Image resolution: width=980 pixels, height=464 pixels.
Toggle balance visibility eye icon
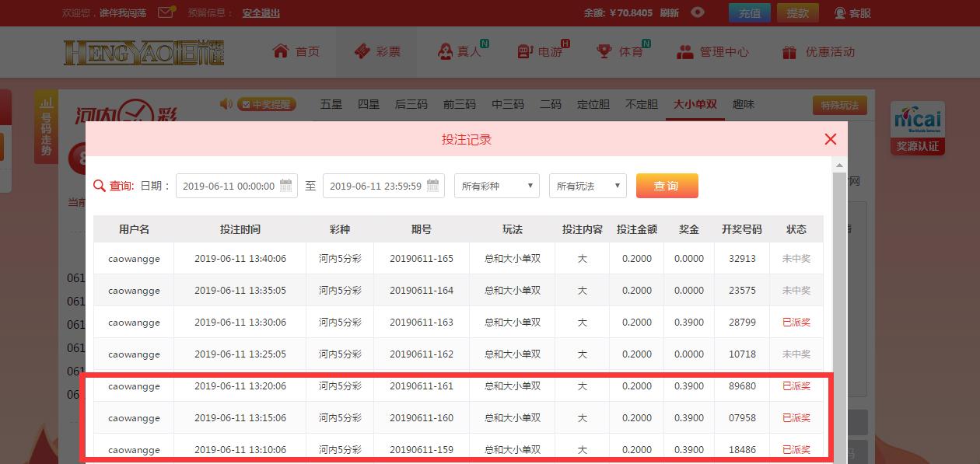coord(698,12)
